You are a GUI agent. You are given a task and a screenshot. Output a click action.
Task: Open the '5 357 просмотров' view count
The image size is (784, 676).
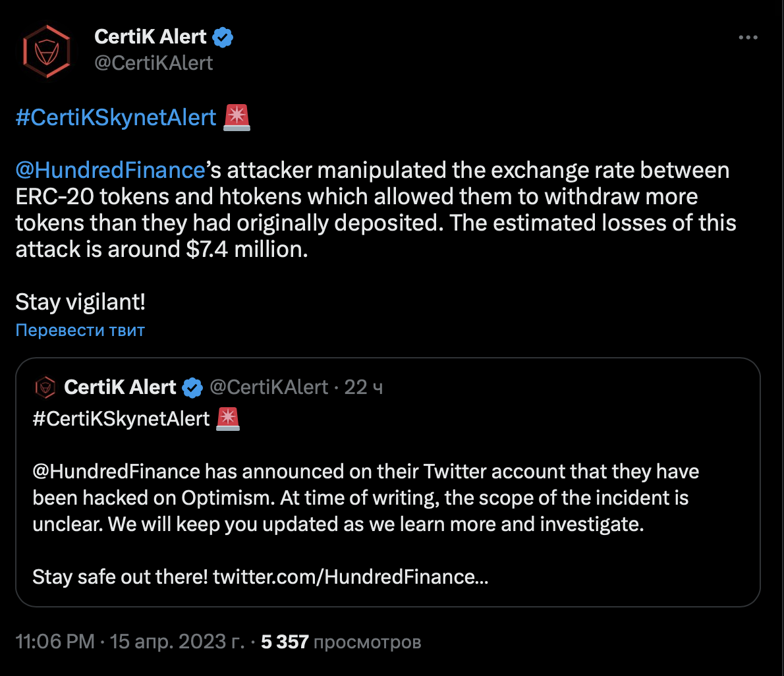[x=341, y=641]
